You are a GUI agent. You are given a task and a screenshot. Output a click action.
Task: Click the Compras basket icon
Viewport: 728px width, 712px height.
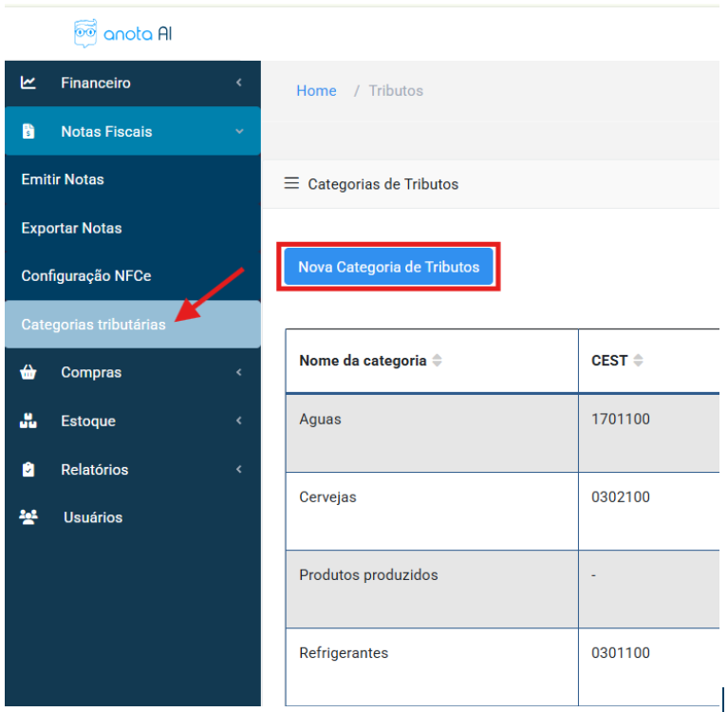pos(28,373)
